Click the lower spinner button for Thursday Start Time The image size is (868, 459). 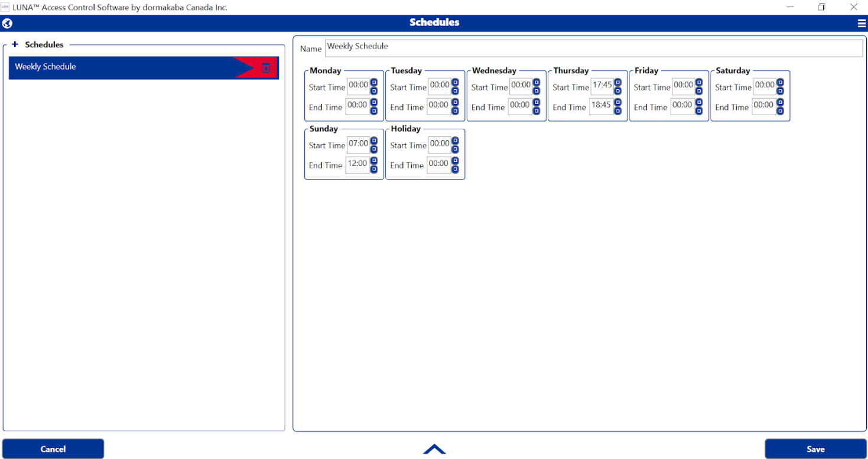(x=618, y=91)
